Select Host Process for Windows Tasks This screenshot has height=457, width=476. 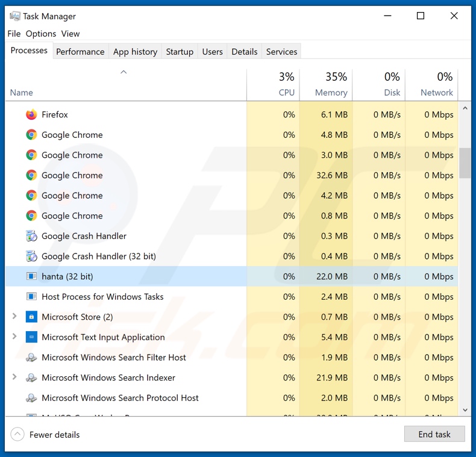coord(102,296)
